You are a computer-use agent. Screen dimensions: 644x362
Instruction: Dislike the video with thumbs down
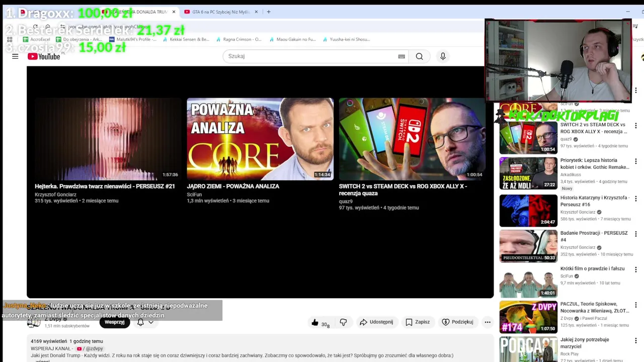[343, 322]
